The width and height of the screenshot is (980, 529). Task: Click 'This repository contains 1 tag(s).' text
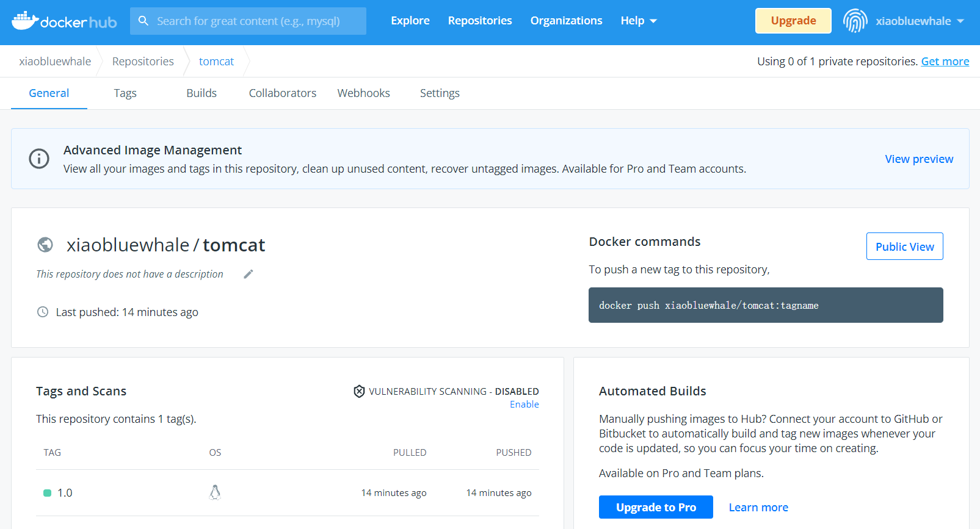tap(116, 419)
